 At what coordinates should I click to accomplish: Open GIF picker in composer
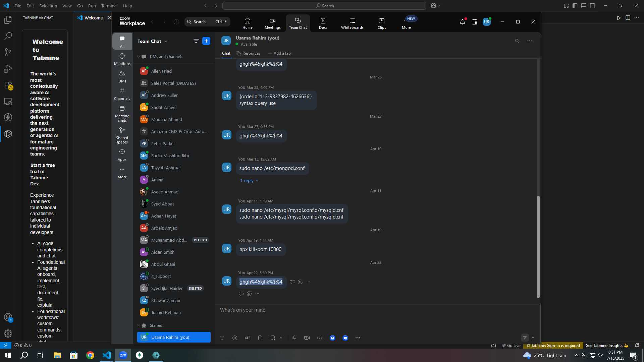tap(248, 338)
